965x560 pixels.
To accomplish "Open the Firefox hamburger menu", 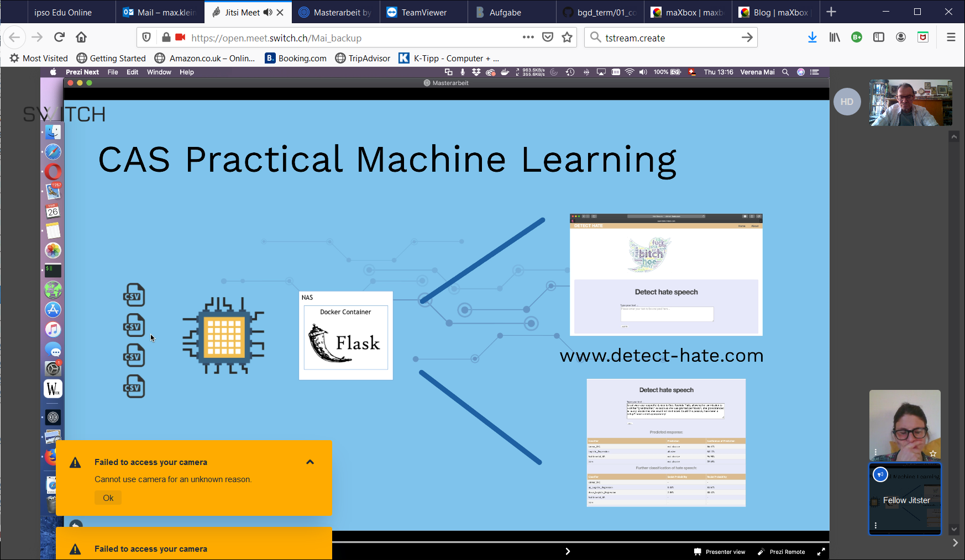I will [x=951, y=37].
